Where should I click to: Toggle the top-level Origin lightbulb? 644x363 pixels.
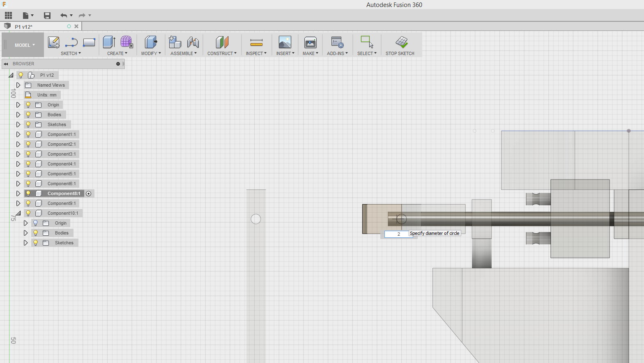point(28,105)
